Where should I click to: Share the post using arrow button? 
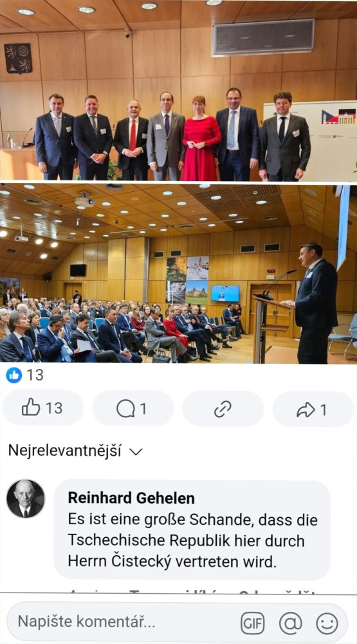tap(313, 409)
